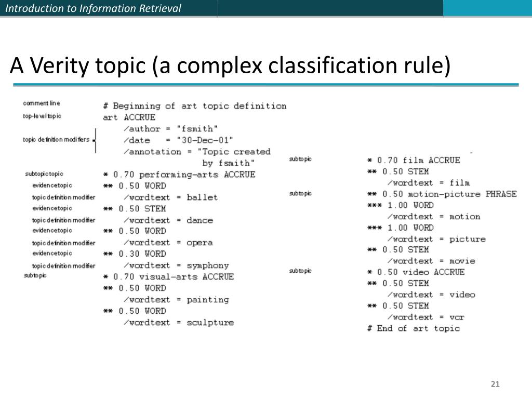Select the "/wordtext = film" line
The height and width of the screenshot is (399, 532).
point(429,183)
